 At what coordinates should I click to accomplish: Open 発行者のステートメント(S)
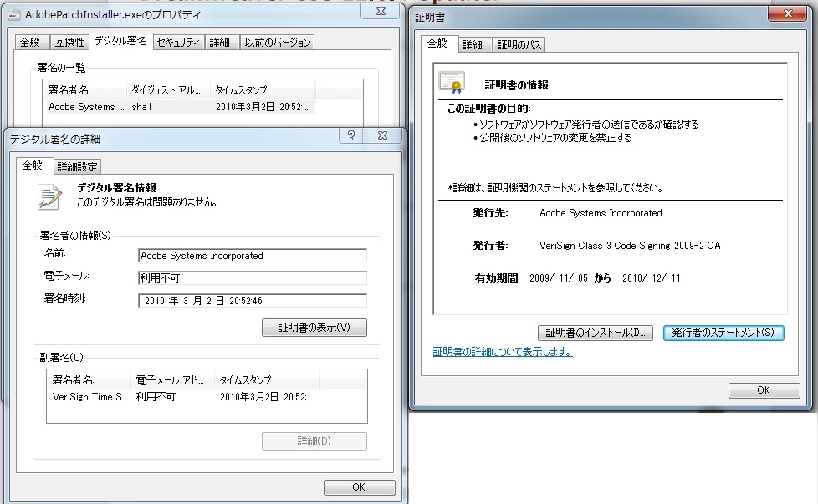coord(723,333)
